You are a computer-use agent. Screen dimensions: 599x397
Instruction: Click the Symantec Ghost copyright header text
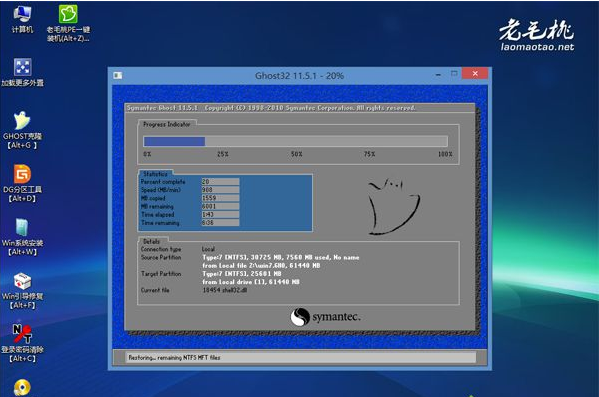coord(271,108)
